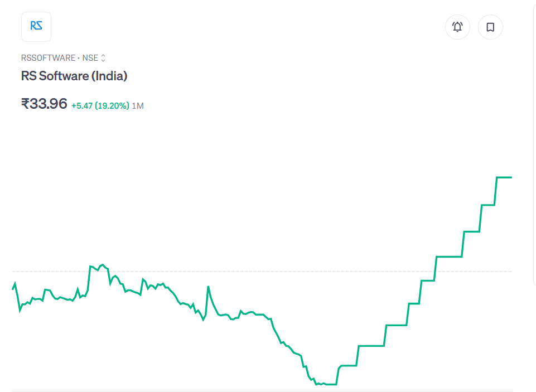Click the early peak above the dashed line
The height and width of the screenshot is (392, 536).
point(102,264)
